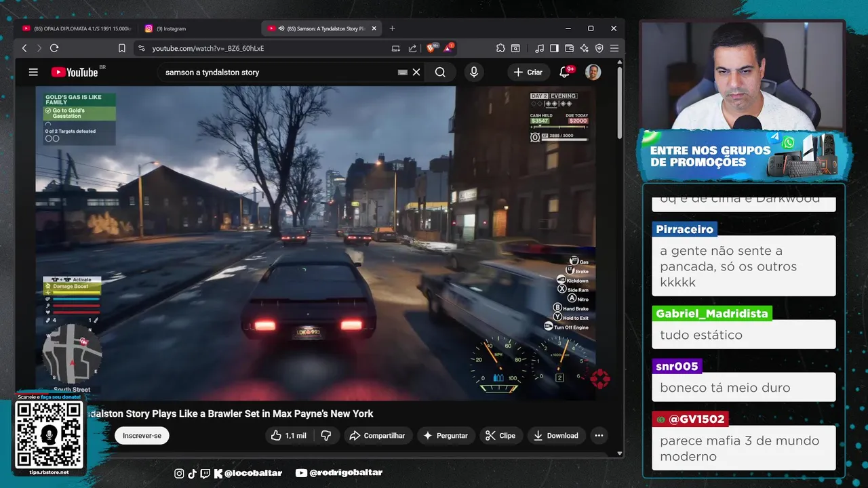Click the streamer webcam feed

point(743,75)
